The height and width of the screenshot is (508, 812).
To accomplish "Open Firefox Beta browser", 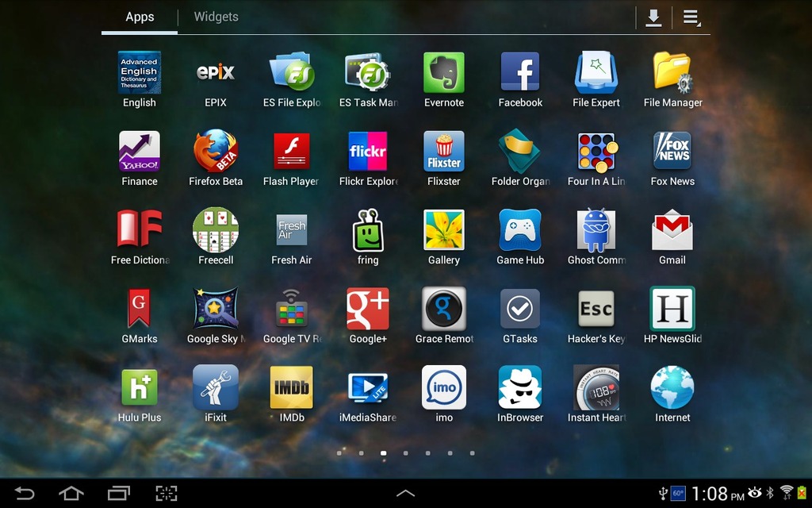I will tap(216, 152).
